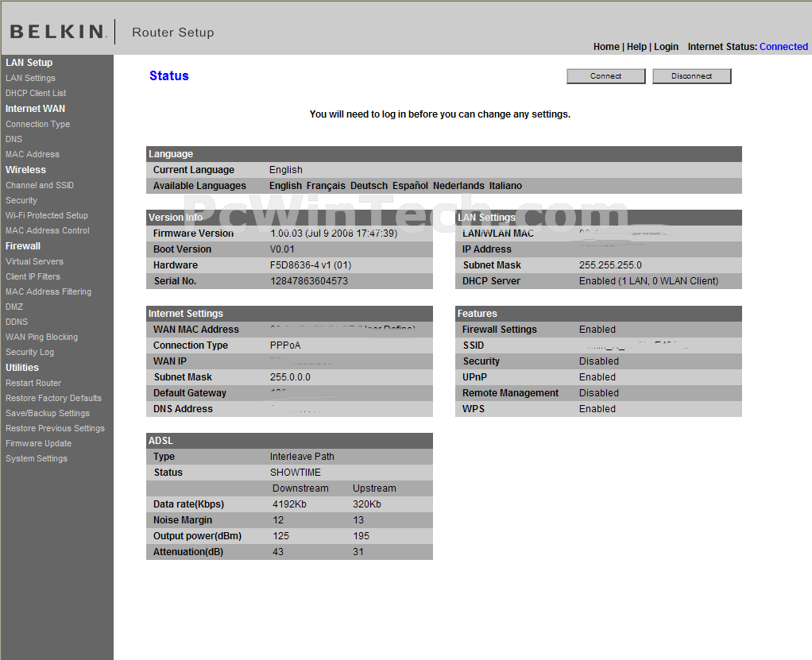Go to Channel and SSID page
Screen dimensions: 812x660
coord(40,185)
